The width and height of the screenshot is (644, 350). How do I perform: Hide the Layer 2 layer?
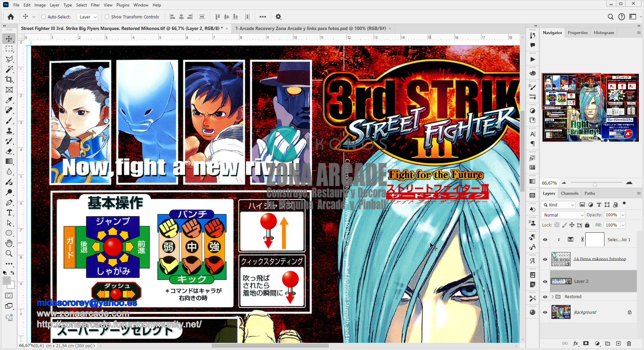545,281
